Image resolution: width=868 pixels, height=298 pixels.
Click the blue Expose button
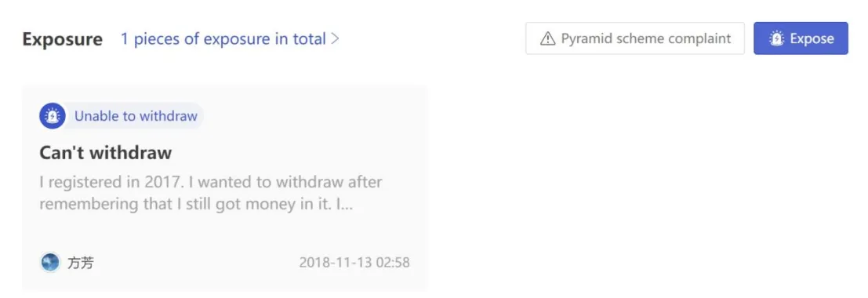point(801,38)
